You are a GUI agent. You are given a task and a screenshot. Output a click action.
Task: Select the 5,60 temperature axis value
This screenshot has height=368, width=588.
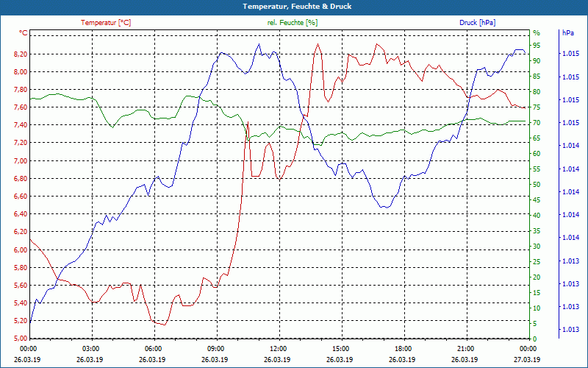[21, 286]
